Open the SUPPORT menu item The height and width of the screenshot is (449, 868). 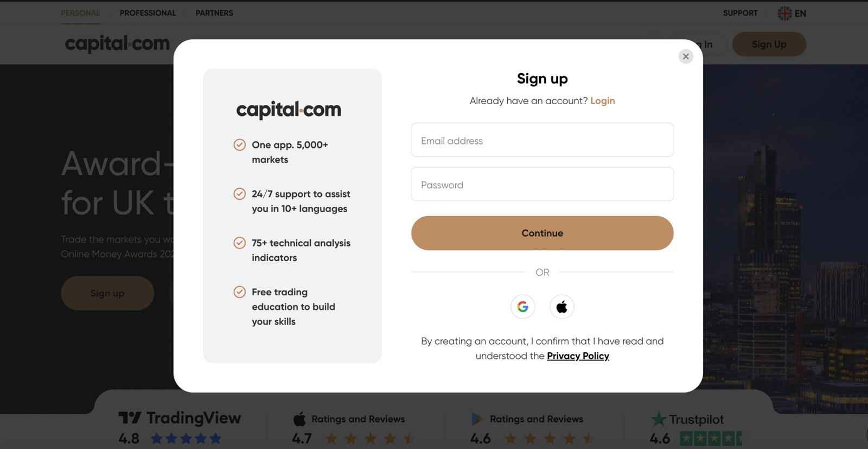pos(740,12)
